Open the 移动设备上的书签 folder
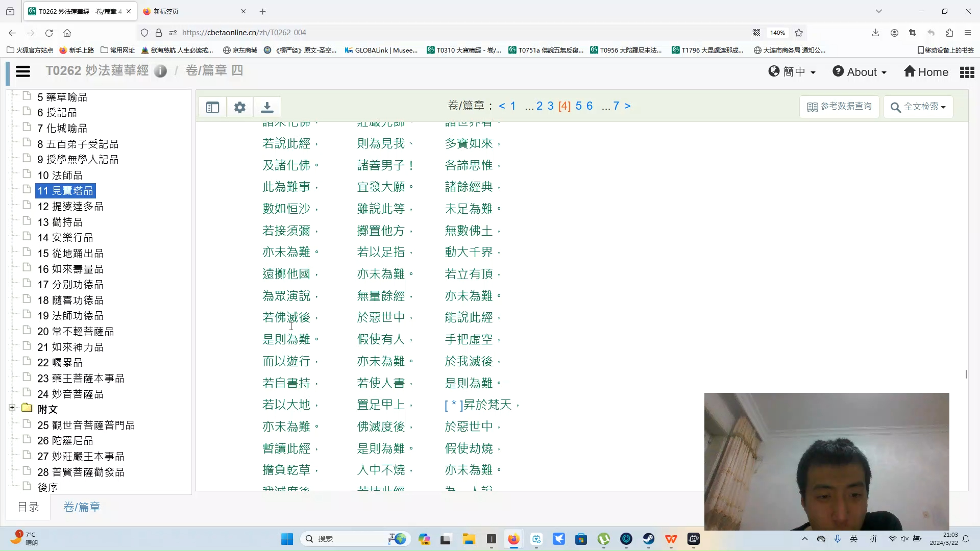 tap(945, 50)
